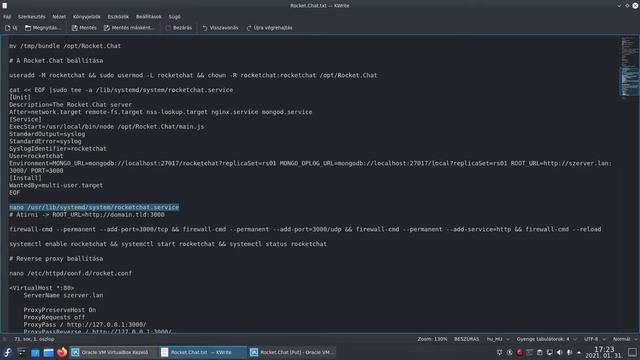This screenshot has height=360, width=640.
Task: Open the Nézet menu
Action: pos(59,17)
